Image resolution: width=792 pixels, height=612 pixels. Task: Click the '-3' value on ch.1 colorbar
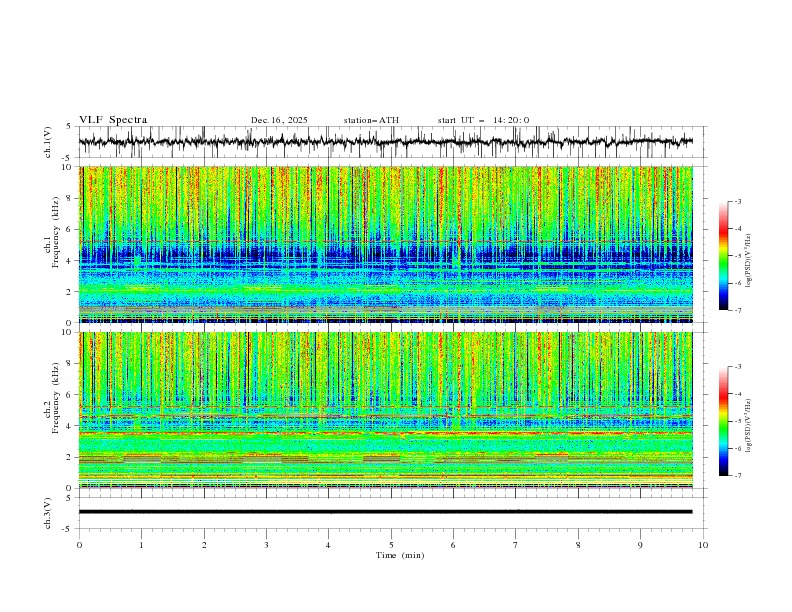tap(737, 201)
